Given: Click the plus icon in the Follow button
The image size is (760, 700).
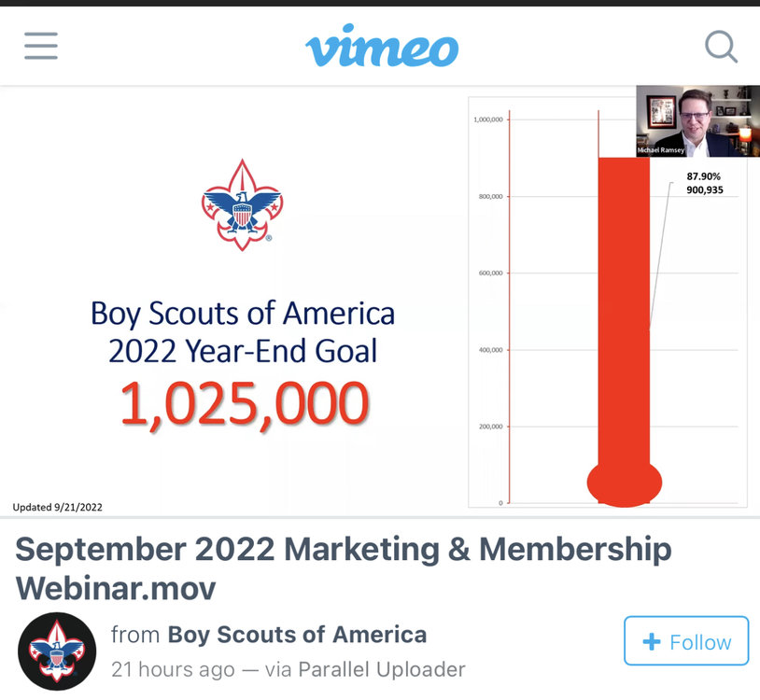Looking at the screenshot, I should click(x=652, y=641).
